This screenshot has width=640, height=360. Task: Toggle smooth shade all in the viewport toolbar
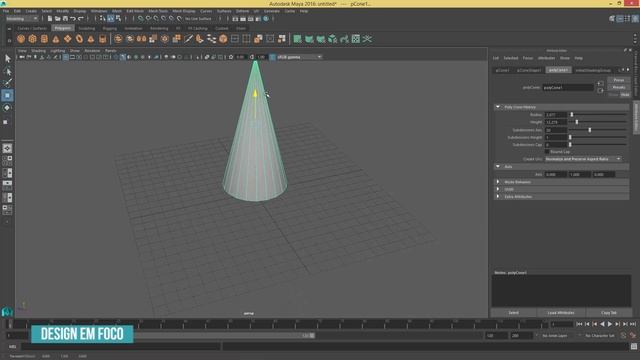123,57
